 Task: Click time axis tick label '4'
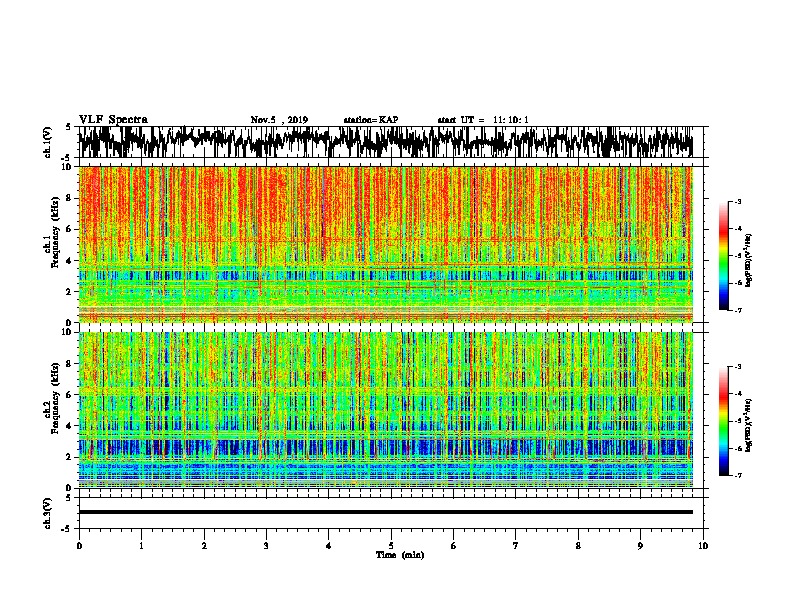coord(329,546)
